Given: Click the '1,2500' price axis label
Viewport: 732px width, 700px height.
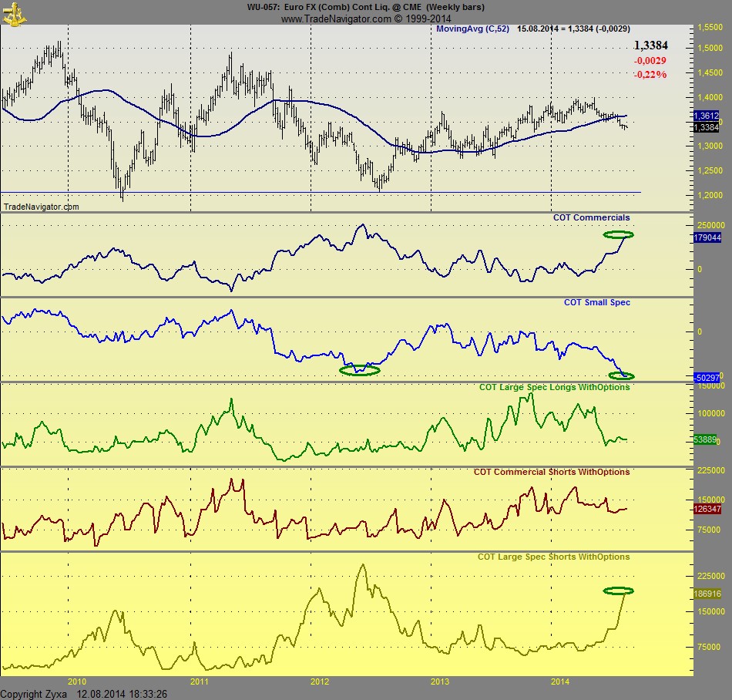Looking at the screenshot, I should coord(710,171).
